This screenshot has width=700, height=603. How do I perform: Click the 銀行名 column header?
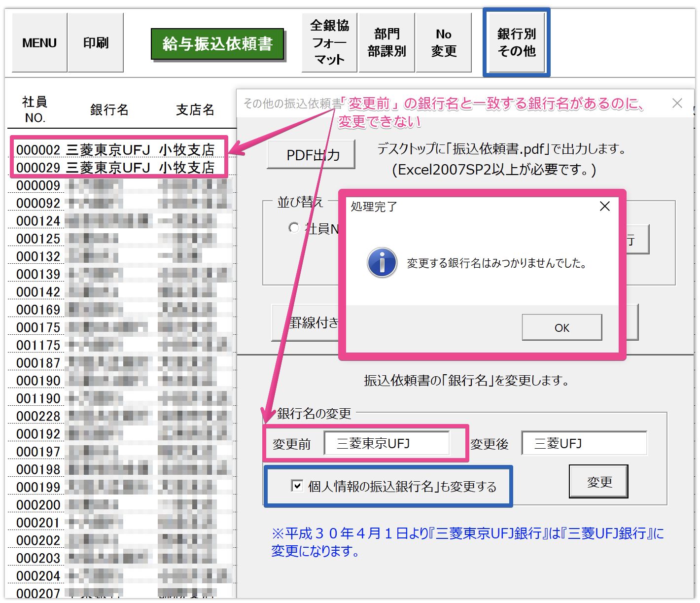pyautogui.click(x=109, y=109)
